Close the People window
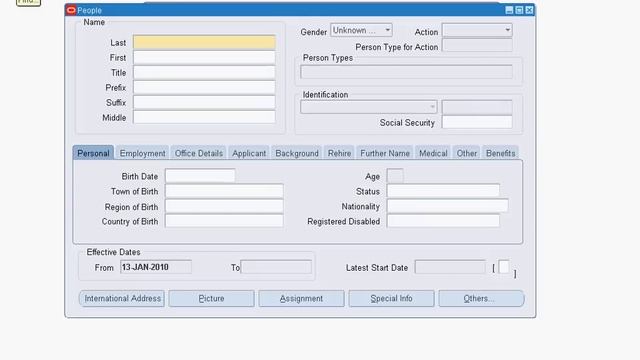This screenshot has height=360, width=640. [x=529, y=10]
